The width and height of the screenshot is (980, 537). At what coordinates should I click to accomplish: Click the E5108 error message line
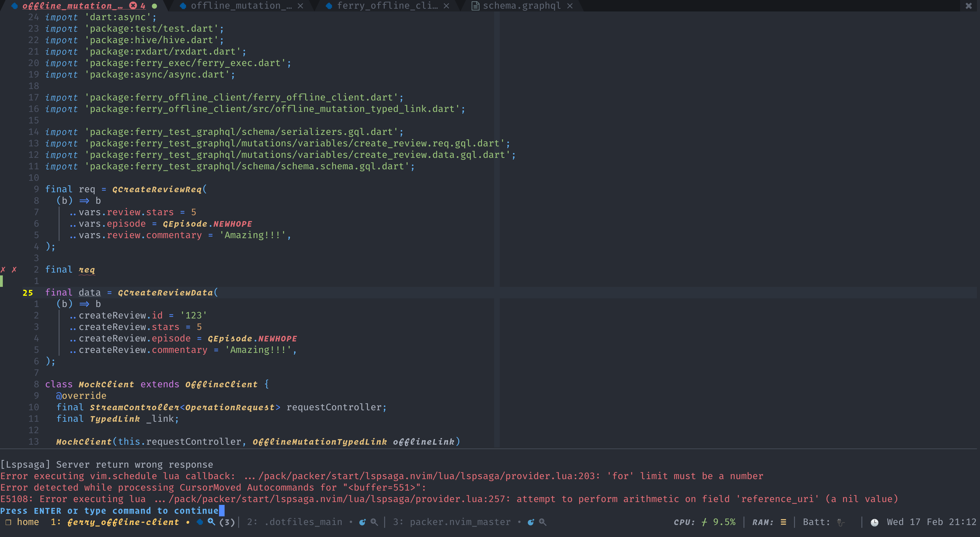coord(449,499)
